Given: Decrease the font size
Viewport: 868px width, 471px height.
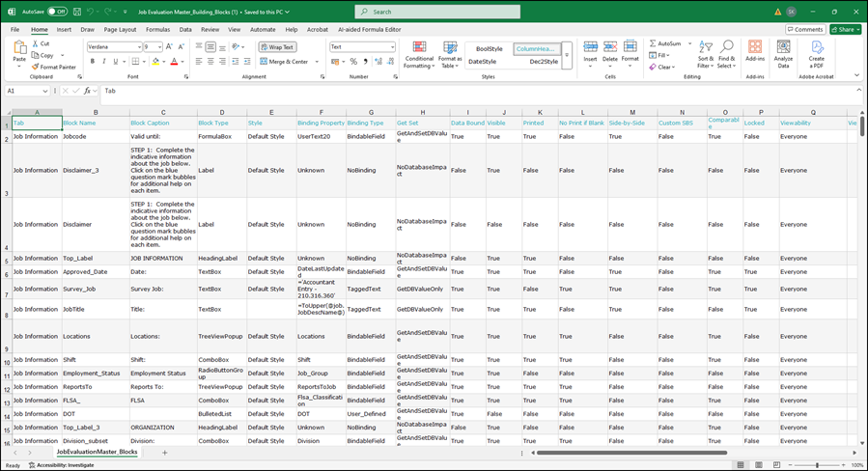Looking at the screenshot, I should point(181,47).
